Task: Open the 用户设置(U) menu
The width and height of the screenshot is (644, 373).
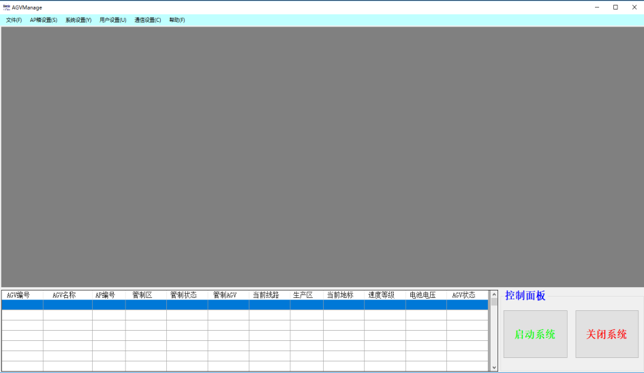Action: click(113, 20)
